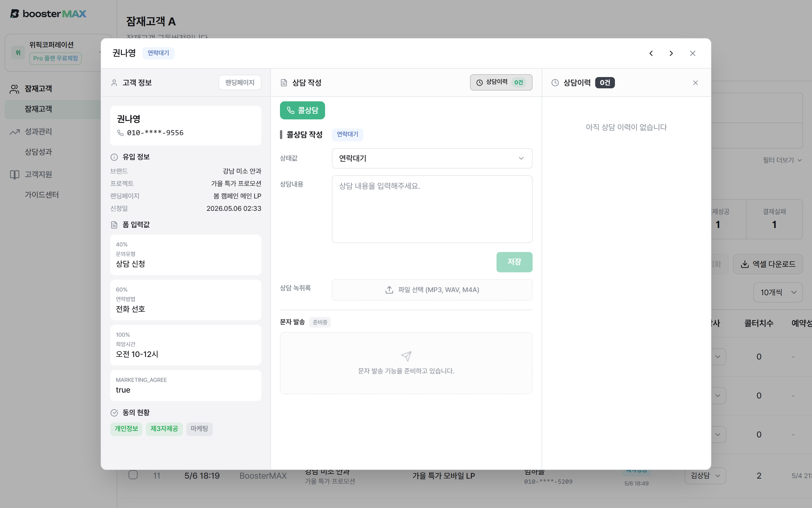
Task: Click the 신청일 value 2026.05.06 02:33
Action: click(233, 209)
